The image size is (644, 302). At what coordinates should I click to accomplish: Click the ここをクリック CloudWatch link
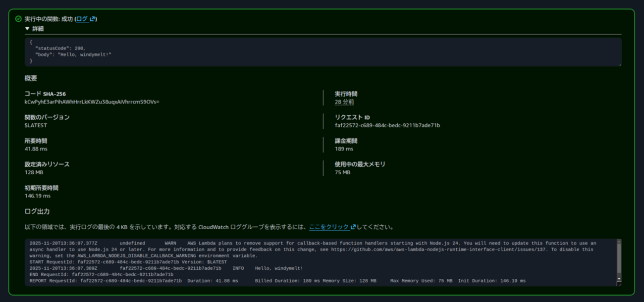pyautogui.click(x=329, y=227)
